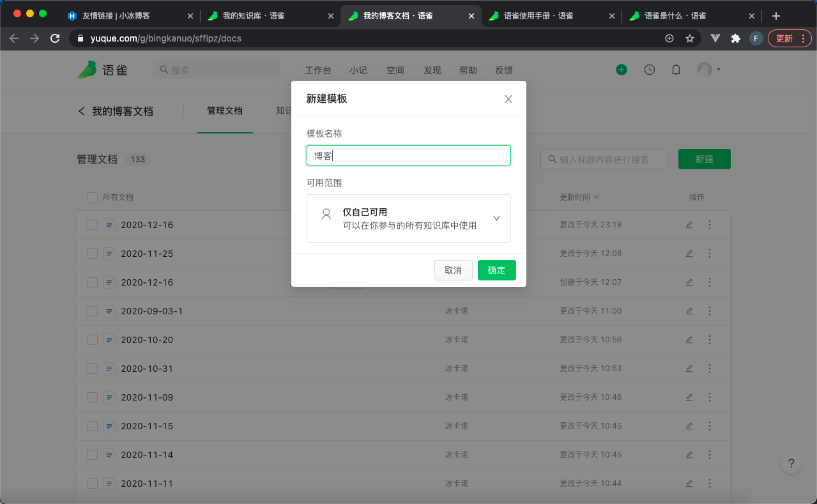Screen dimensions: 817x504
Task: Open the help question mark button
Action: pyautogui.click(x=791, y=464)
